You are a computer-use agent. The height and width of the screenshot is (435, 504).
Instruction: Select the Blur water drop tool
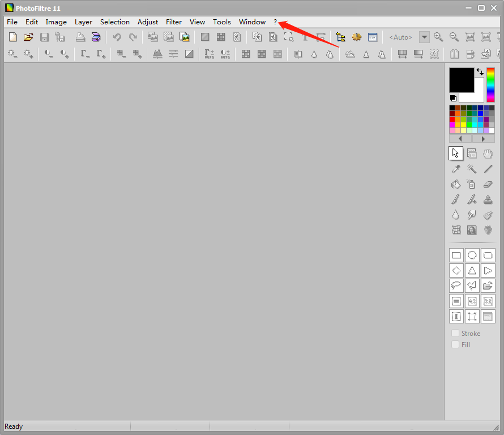pos(456,215)
